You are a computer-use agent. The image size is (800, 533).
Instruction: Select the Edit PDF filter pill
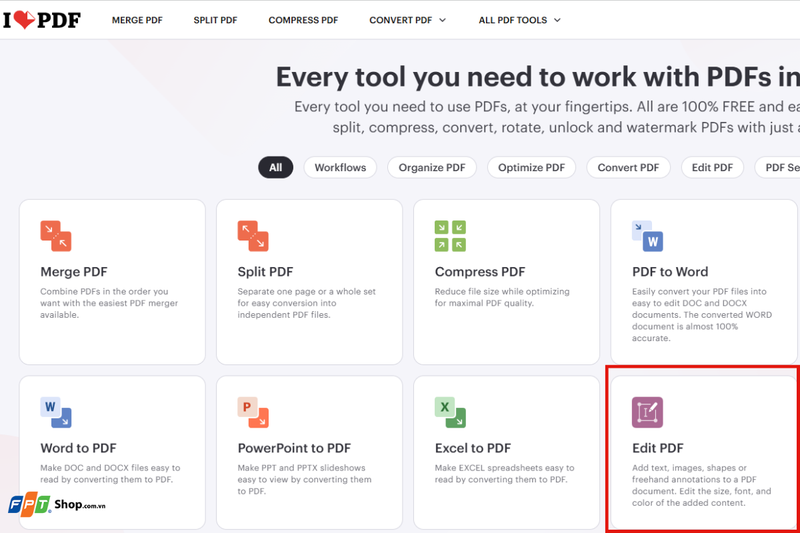pos(712,167)
